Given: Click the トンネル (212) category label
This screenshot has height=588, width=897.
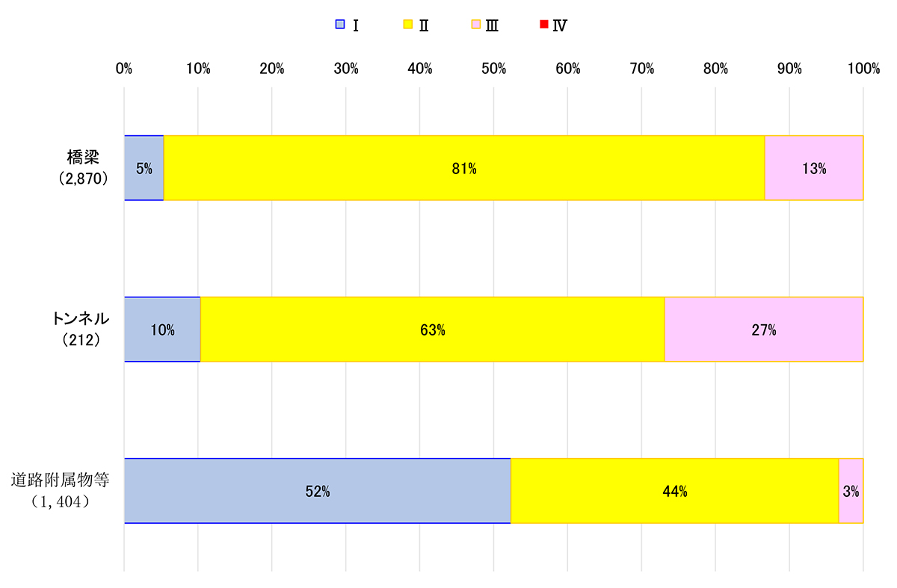Looking at the screenshot, I should (x=79, y=328).
